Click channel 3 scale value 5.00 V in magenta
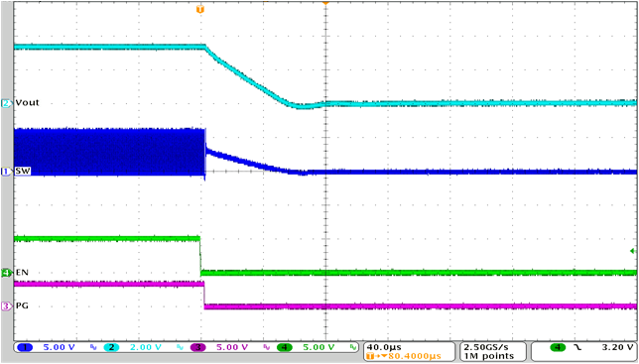Viewport: 639px width, 364px height. coord(232,347)
